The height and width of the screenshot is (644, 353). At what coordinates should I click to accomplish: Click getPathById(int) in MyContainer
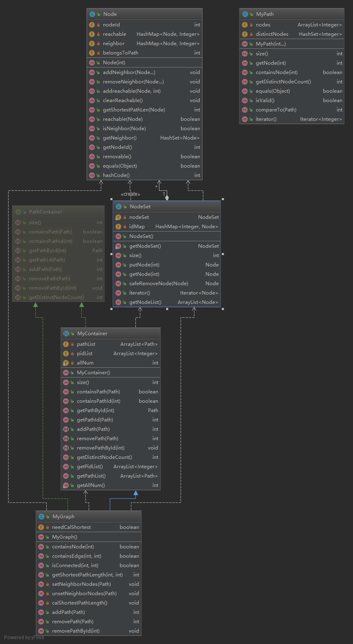click(x=111, y=410)
